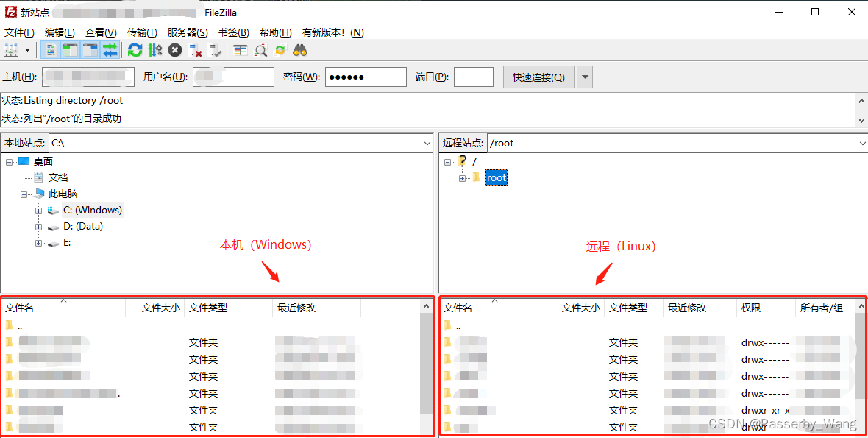The width and height of the screenshot is (868, 438).
Task: Open the Site Manager dropdown arrow
Action: click(27, 50)
